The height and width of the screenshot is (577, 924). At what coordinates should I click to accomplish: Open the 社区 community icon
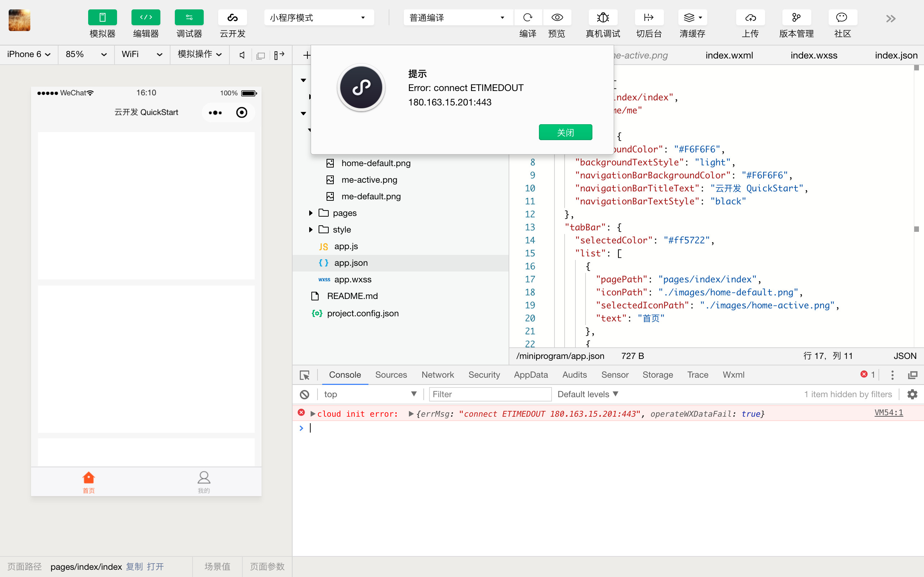[842, 18]
